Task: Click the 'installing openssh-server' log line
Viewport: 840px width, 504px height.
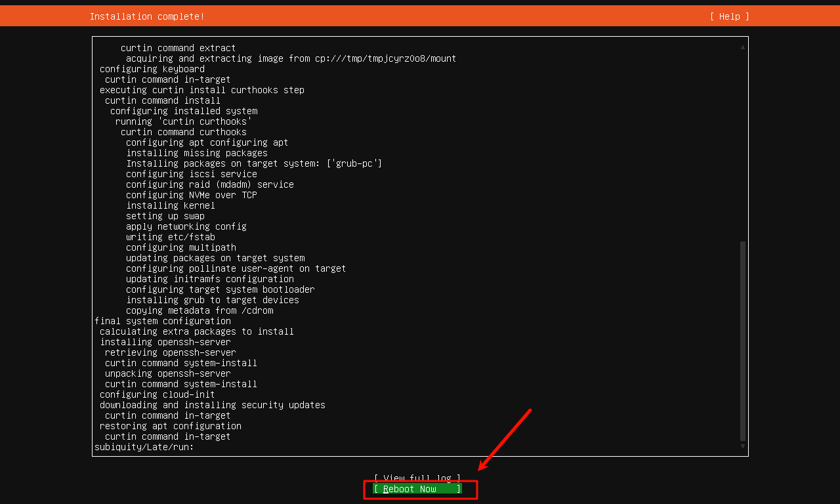Action: click(165, 342)
